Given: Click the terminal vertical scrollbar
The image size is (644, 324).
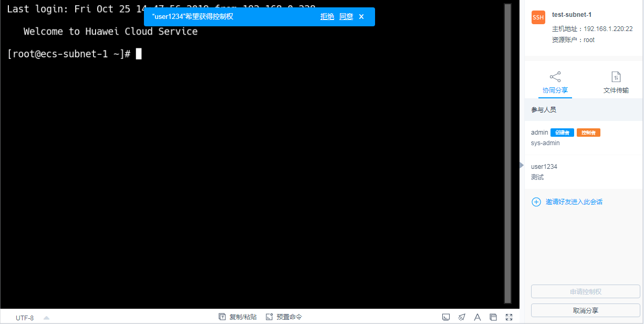Looking at the screenshot, I should click(x=507, y=154).
